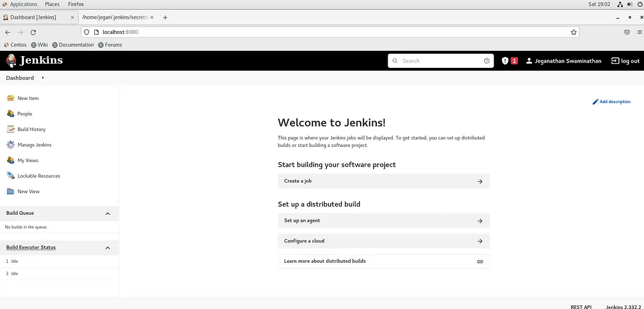Image resolution: width=644 pixels, height=309 pixels.
Task: Click the Build History notepad icon
Action: (11, 129)
